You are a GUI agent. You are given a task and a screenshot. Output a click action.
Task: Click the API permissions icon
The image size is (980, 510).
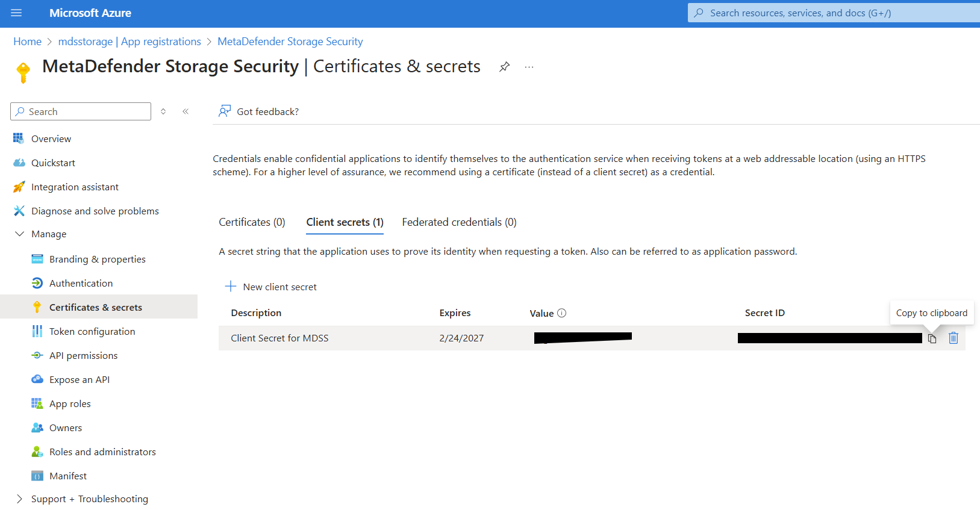click(37, 355)
